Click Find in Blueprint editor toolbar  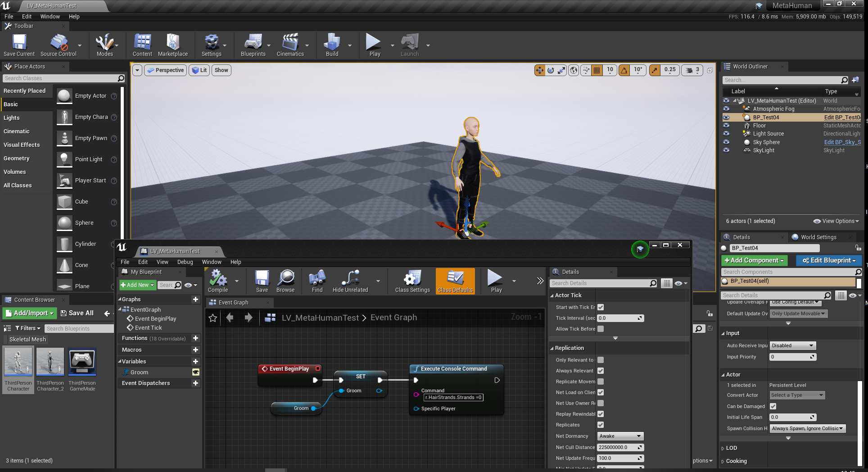click(317, 281)
